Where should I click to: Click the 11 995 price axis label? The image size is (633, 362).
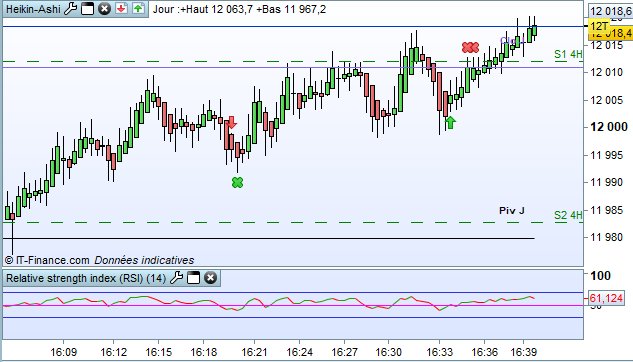pyautogui.click(x=606, y=155)
